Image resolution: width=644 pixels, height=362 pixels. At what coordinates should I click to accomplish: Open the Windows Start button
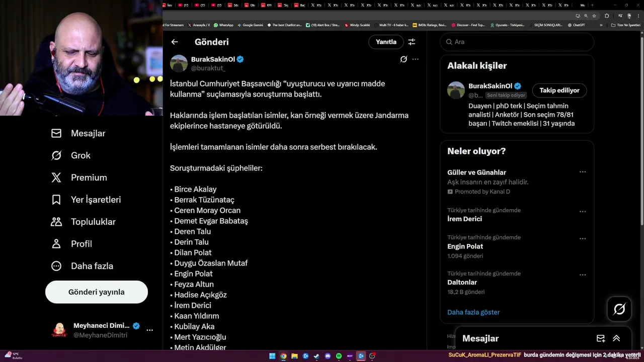click(272, 356)
